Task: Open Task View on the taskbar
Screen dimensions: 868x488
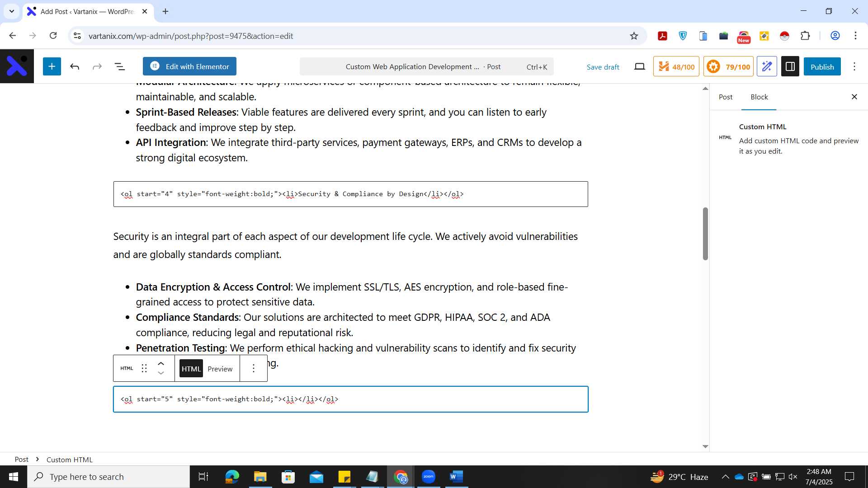Action: pos(203,477)
